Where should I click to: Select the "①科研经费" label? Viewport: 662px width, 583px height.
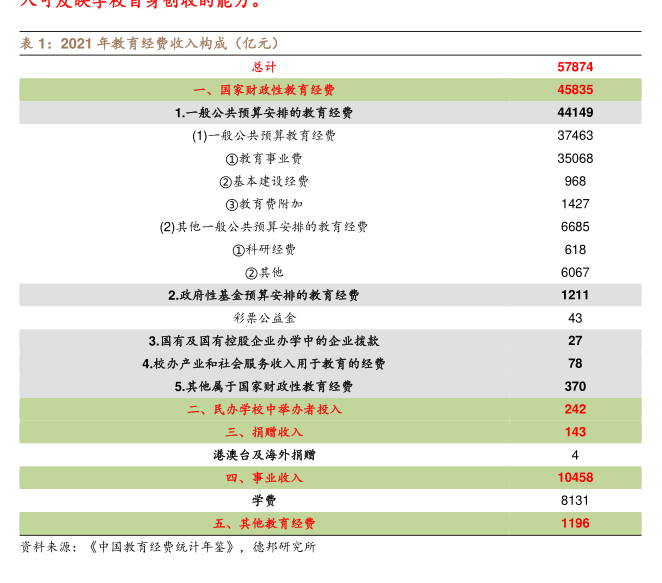point(264,250)
